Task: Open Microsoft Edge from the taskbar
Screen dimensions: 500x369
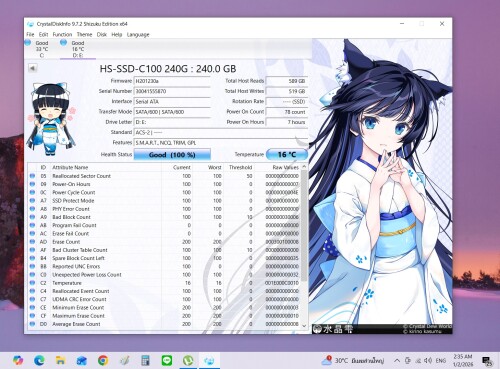Action: (39, 360)
